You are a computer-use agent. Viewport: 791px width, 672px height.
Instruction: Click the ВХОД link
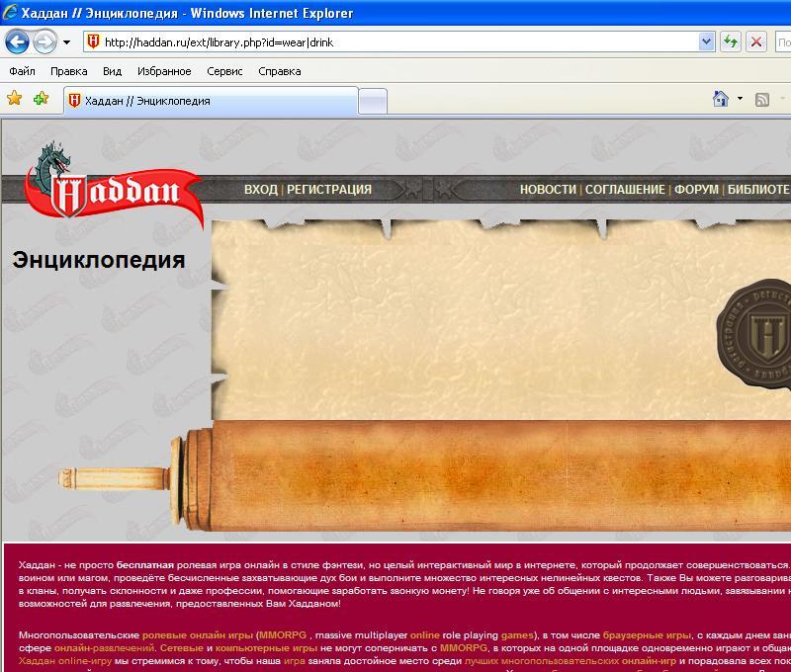[x=261, y=190]
